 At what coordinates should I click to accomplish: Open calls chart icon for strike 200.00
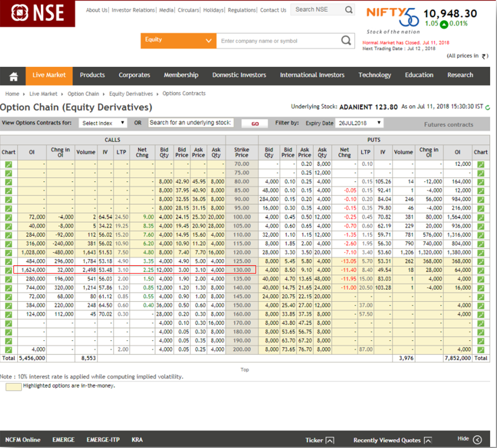(8, 350)
